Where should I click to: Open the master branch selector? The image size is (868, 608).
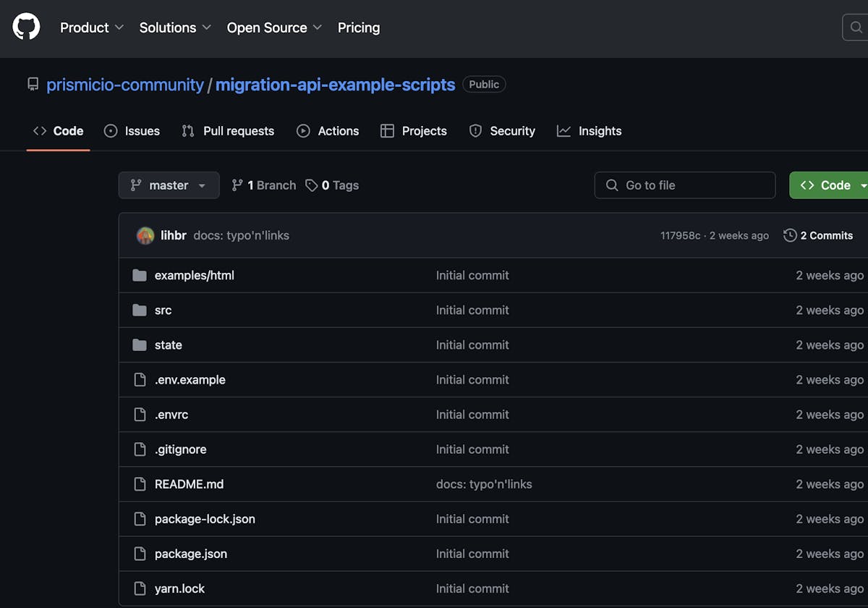(x=169, y=185)
